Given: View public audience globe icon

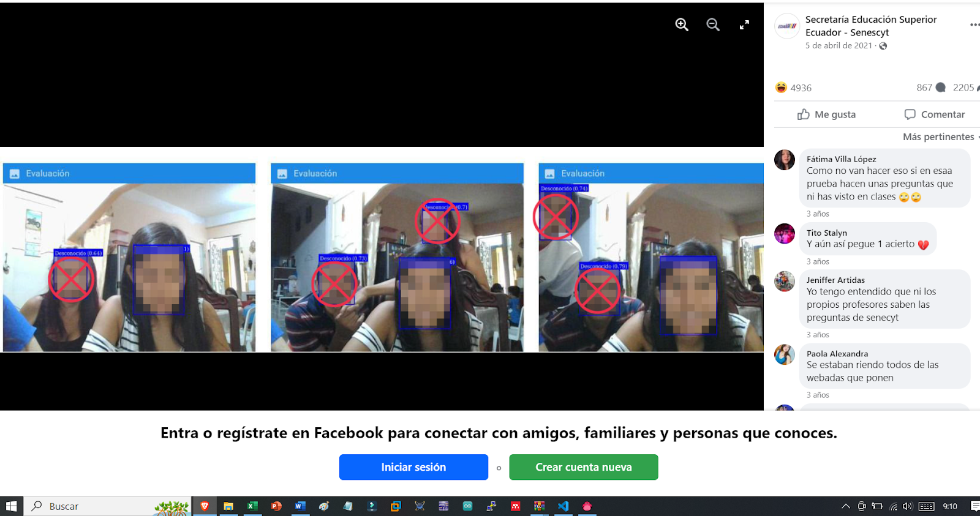Looking at the screenshot, I should point(883,46).
